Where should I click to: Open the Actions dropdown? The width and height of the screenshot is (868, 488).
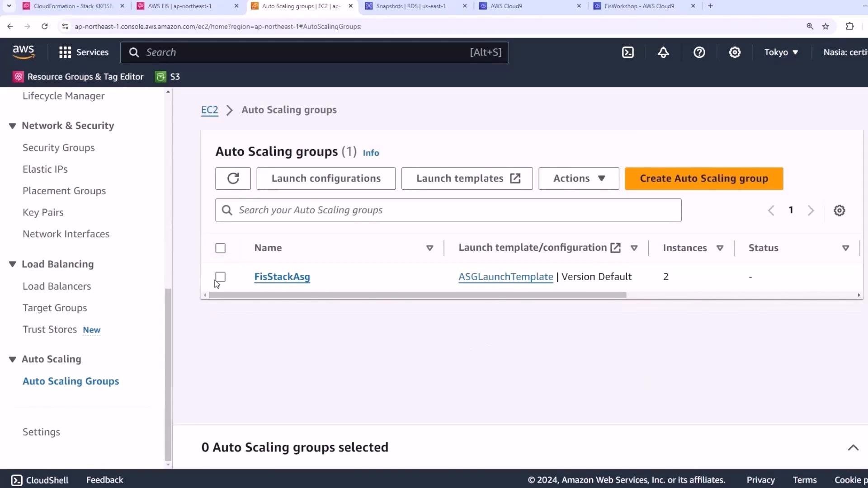pos(579,178)
